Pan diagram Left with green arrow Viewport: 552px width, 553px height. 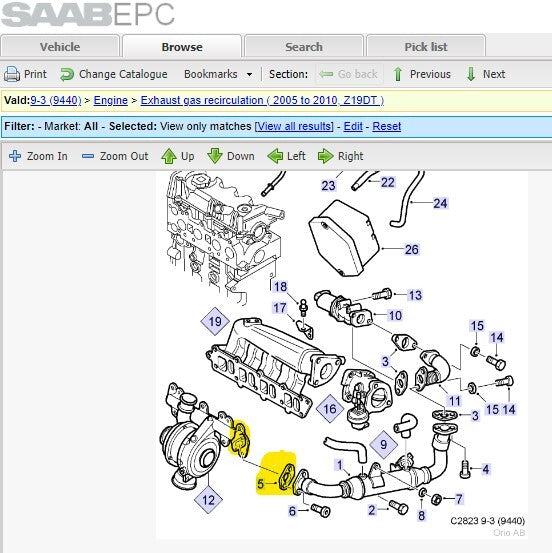(275, 156)
